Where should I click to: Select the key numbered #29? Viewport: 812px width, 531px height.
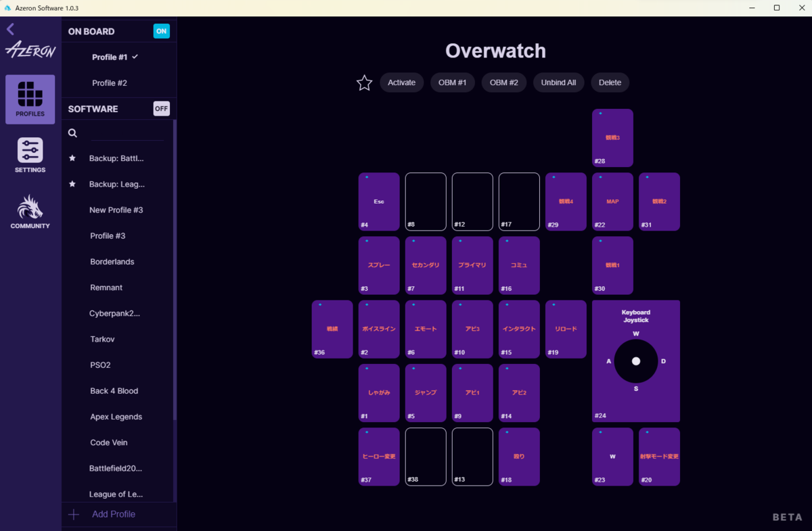tap(566, 202)
